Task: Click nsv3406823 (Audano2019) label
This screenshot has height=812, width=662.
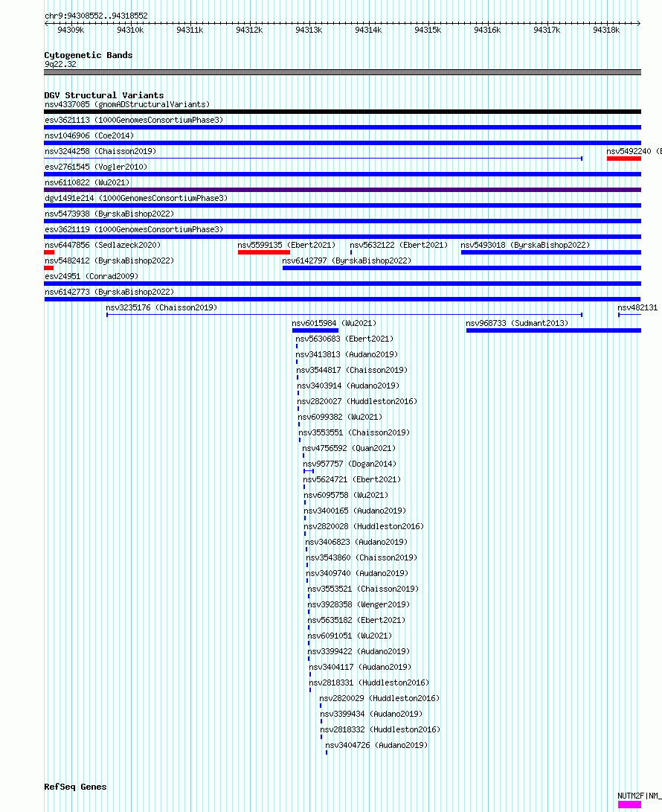Action: (356, 542)
